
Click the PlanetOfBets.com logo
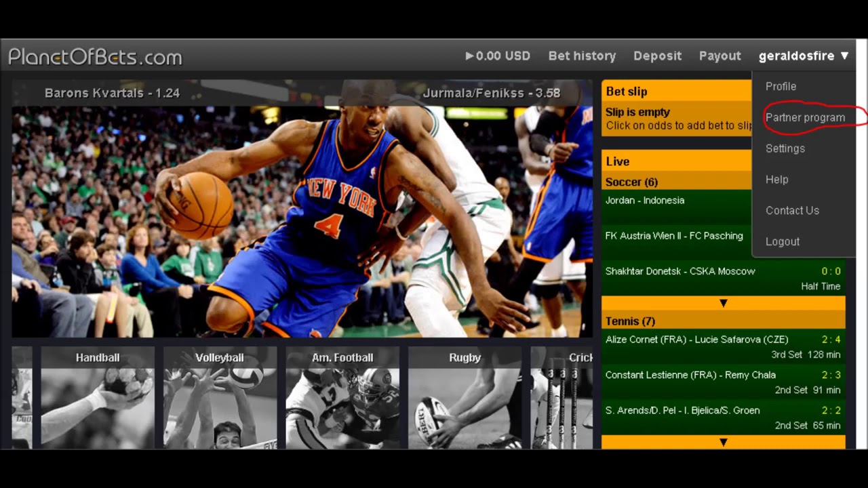click(x=95, y=57)
